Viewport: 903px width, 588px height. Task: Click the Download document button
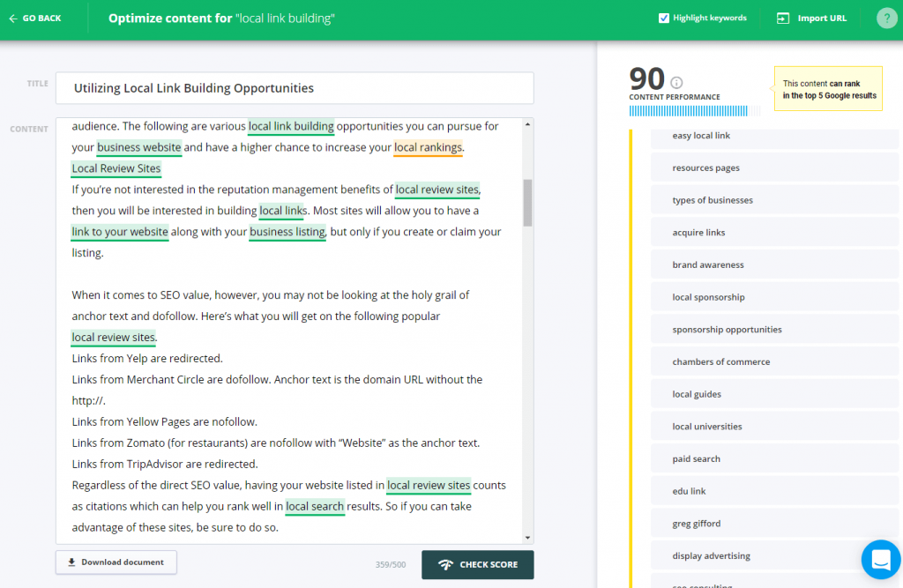click(116, 562)
